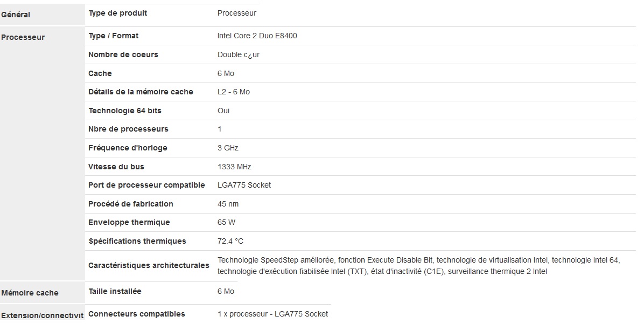Click the Enveloppe thermique label
644x330 pixels.
(x=129, y=222)
